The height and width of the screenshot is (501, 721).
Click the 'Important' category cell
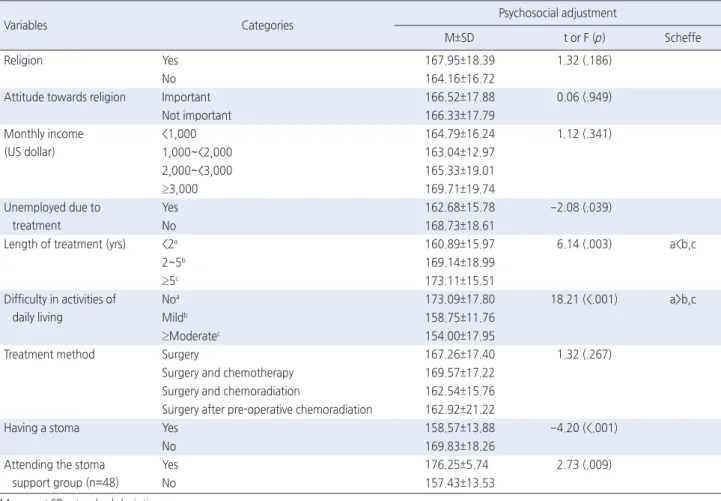[x=186, y=97]
